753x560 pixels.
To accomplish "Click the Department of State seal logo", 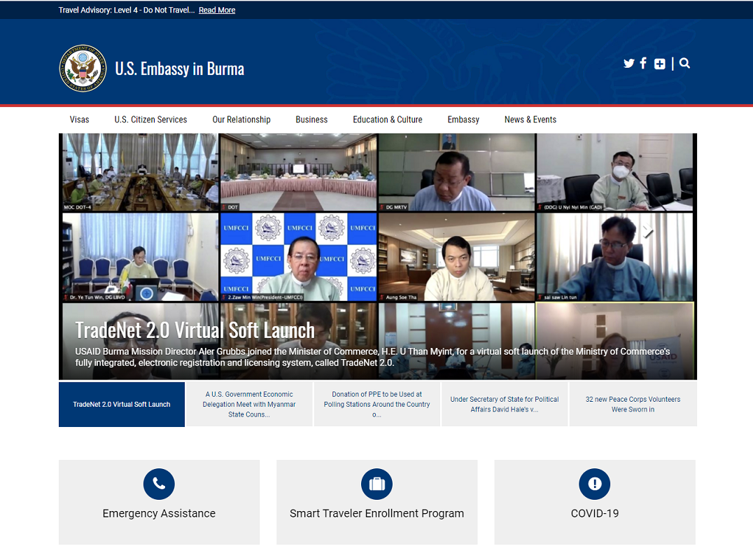I will [x=83, y=68].
